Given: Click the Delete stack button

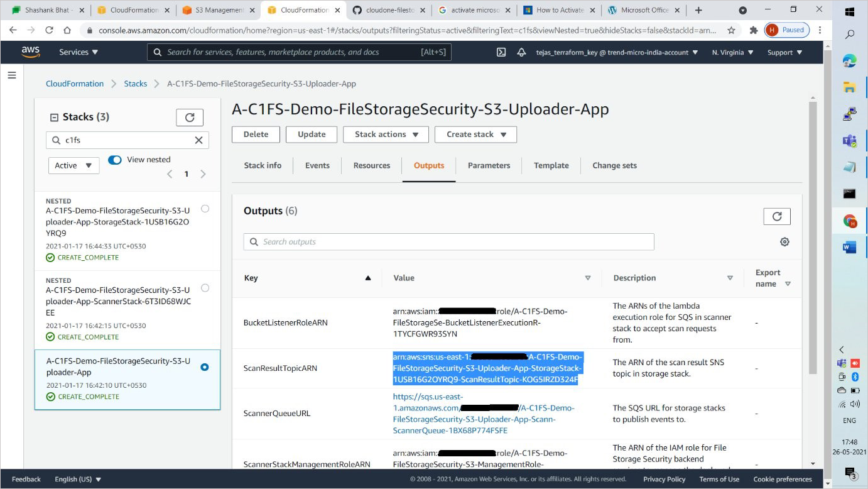Looking at the screenshot, I should pyautogui.click(x=256, y=135).
